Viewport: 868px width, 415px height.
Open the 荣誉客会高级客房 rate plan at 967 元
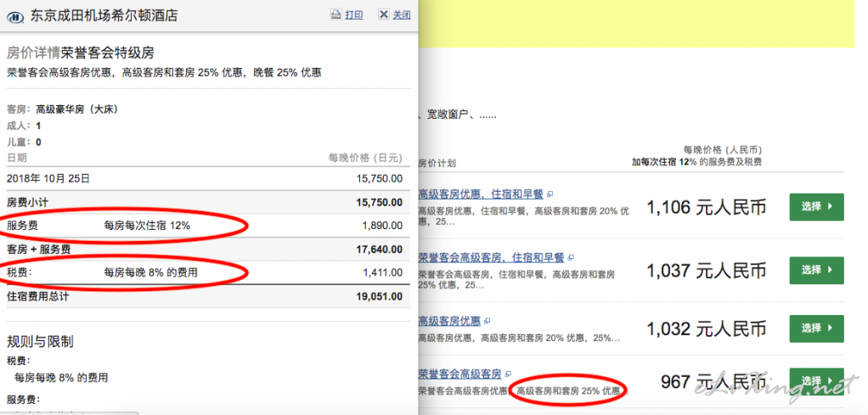(x=460, y=374)
